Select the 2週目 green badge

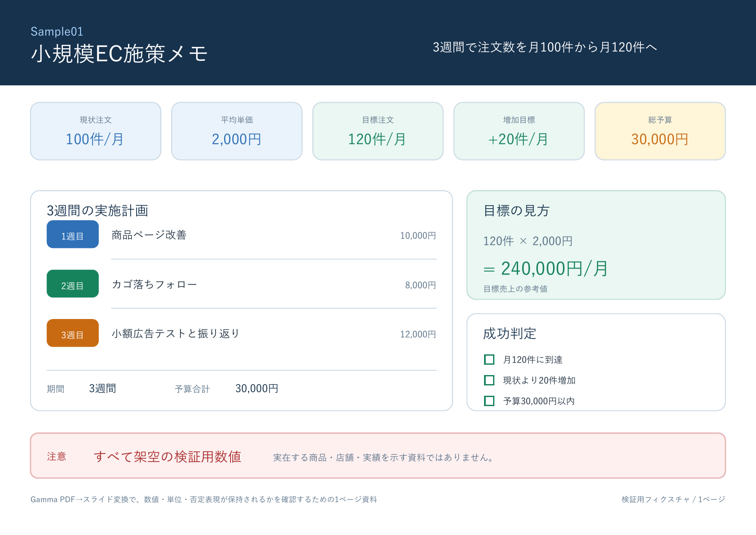pos(72,284)
